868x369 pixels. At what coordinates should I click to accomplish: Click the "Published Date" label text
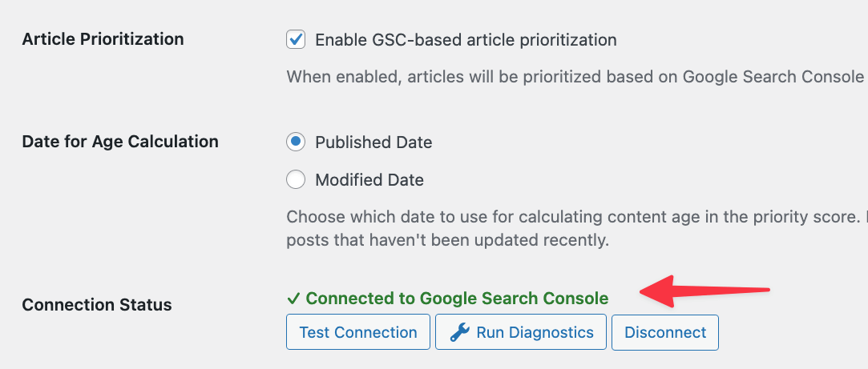pyautogui.click(x=373, y=142)
